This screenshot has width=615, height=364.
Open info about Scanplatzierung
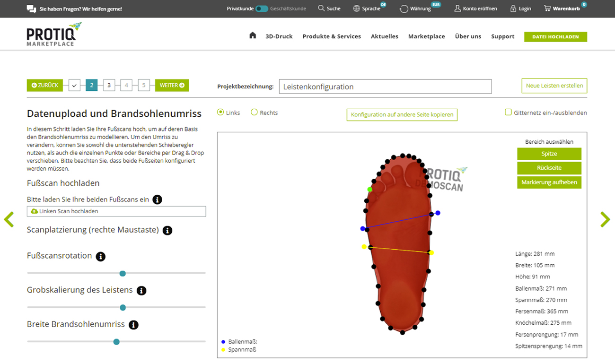[167, 230]
